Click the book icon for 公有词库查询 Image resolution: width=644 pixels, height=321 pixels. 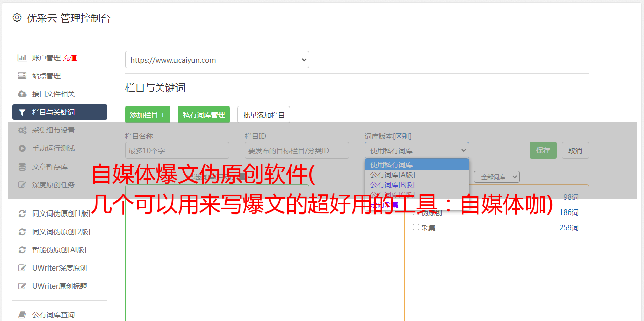point(22,315)
